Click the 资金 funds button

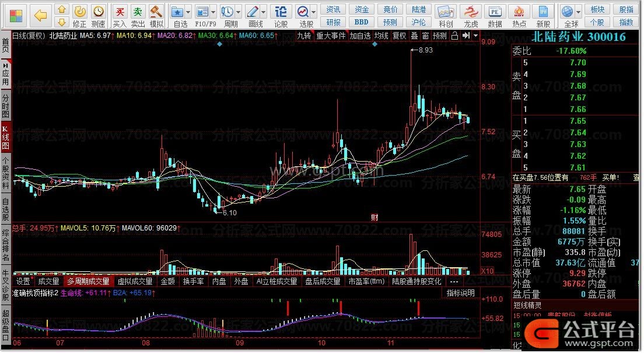pyautogui.click(x=362, y=9)
